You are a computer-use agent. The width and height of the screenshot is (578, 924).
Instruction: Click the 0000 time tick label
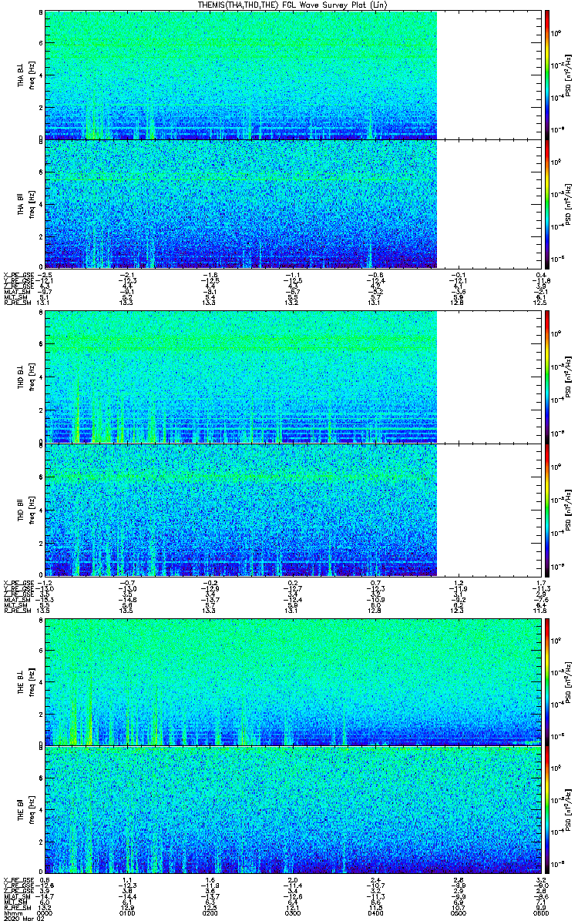45,912
